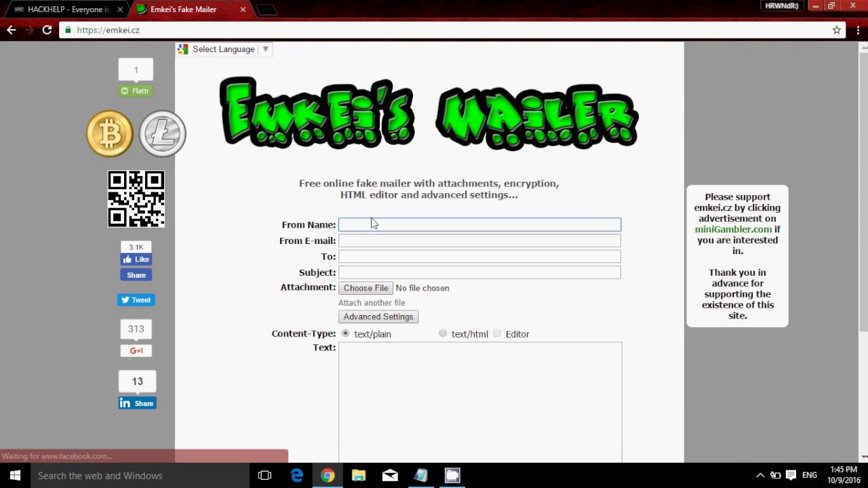Click the Twitter Tweet button

pyautogui.click(x=136, y=300)
